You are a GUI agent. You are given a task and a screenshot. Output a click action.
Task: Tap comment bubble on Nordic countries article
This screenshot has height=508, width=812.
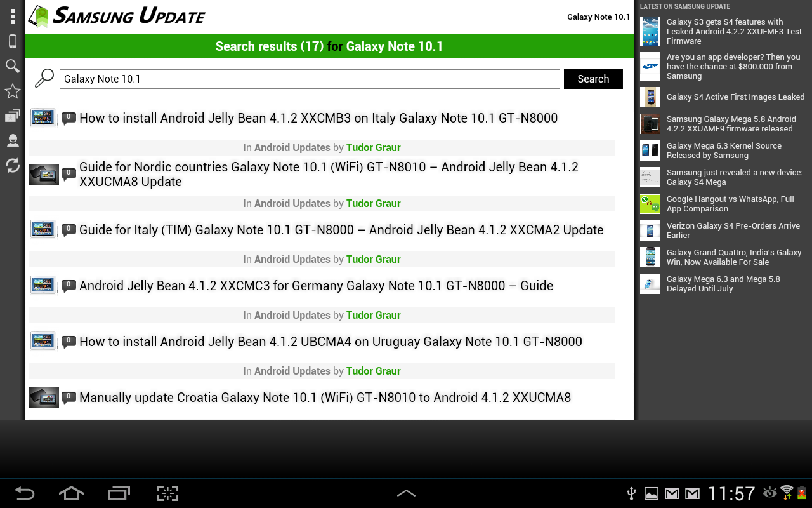[69, 174]
